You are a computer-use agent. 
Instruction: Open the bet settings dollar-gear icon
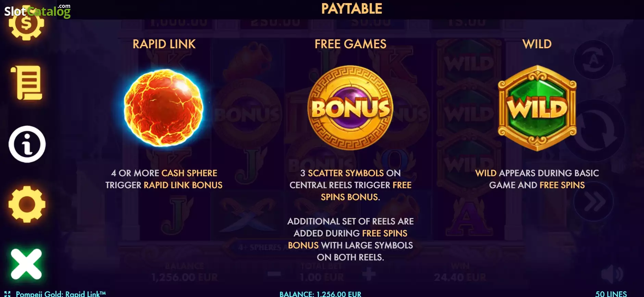(x=26, y=25)
